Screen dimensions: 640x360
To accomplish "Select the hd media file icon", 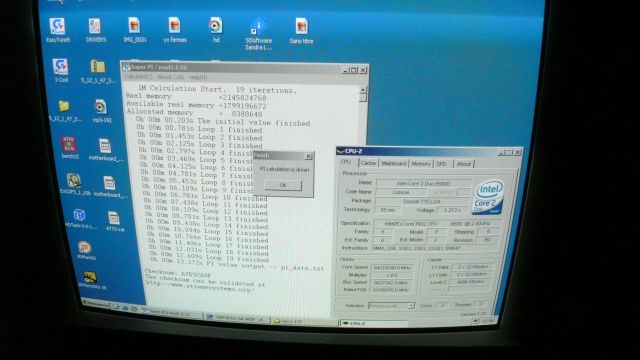I will point(216,30).
